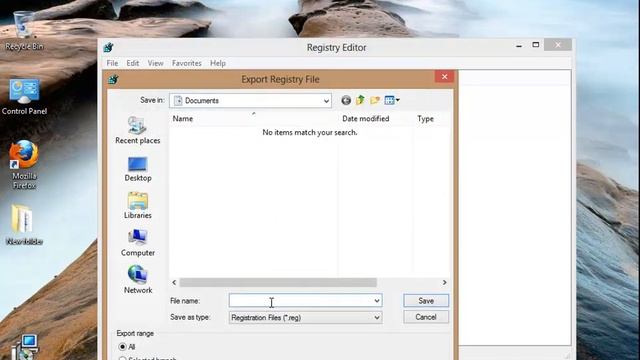640x360 pixels.
Task: Go up one folder level
Action: coord(360,100)
